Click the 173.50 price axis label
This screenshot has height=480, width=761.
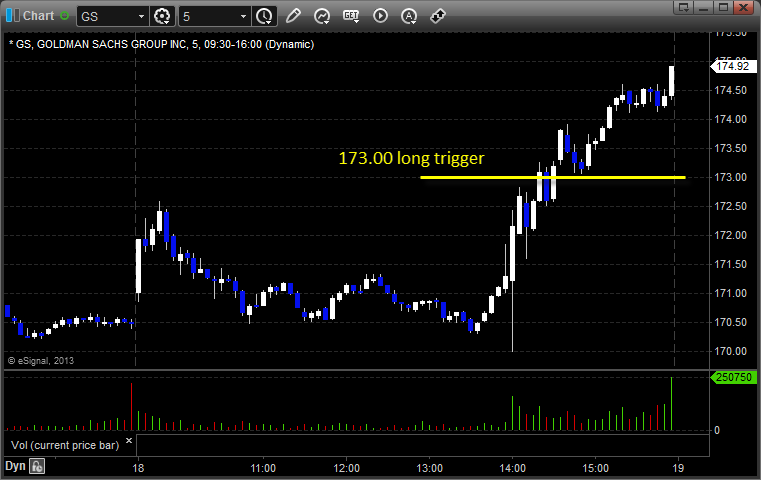coord(730,149)
